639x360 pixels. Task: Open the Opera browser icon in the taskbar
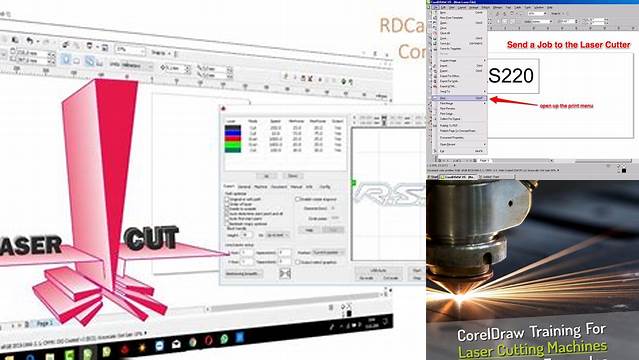pyautogui.click(x=208, y=340)
